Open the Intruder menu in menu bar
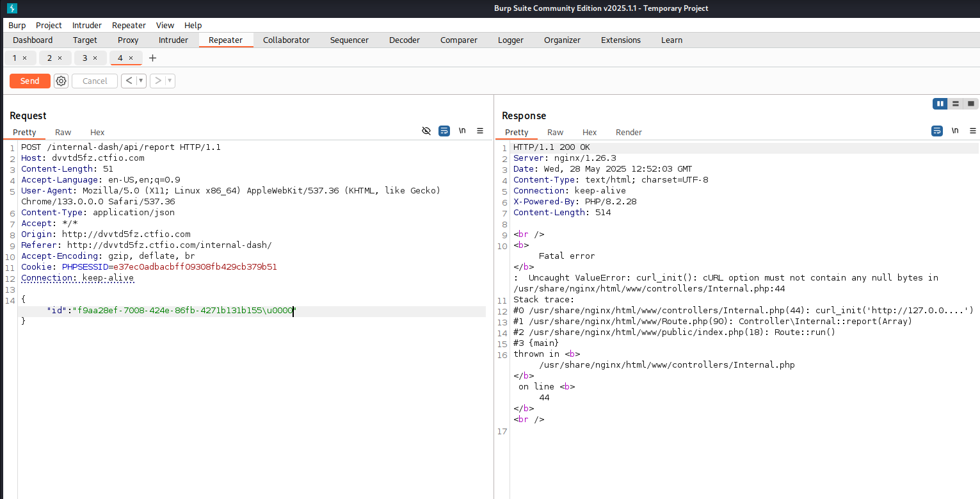 [86, 26]
